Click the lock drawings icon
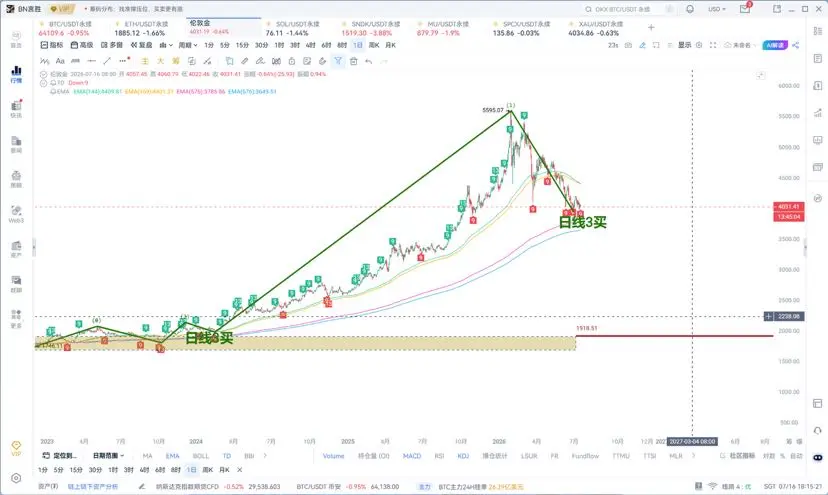 point(291,61)
